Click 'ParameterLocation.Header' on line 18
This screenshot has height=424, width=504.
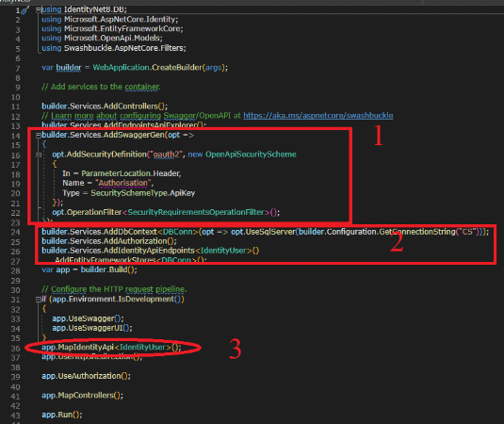(131, 173)
